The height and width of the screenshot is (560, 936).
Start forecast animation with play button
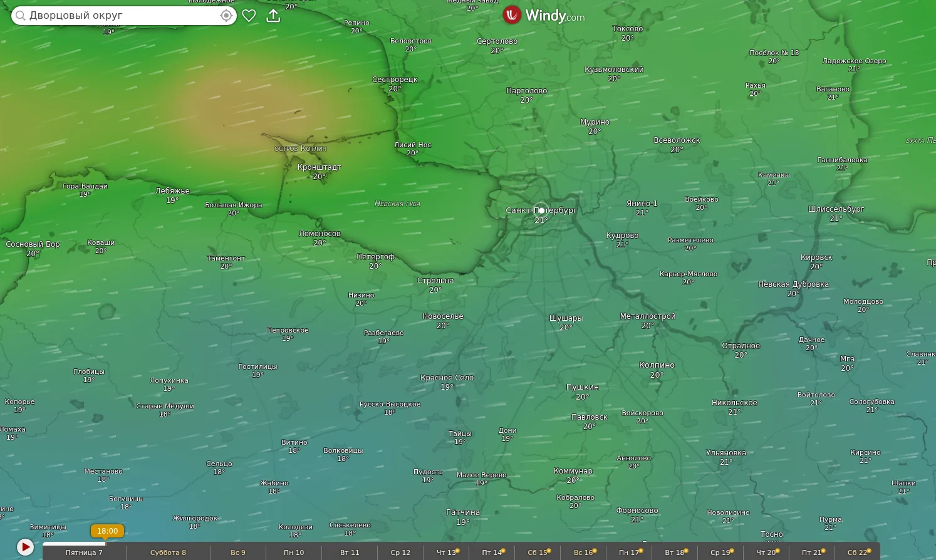[x=25, y=547]
